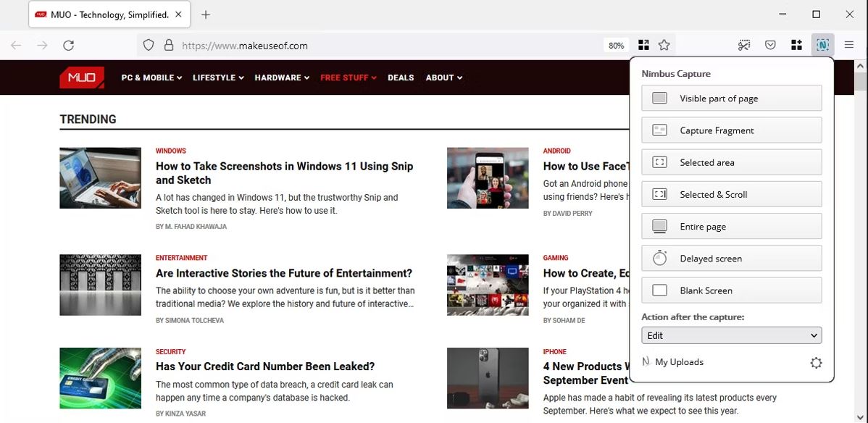868x423 pixels.
Task: Click the scrollbar down arrow
Action: (861, 416)
